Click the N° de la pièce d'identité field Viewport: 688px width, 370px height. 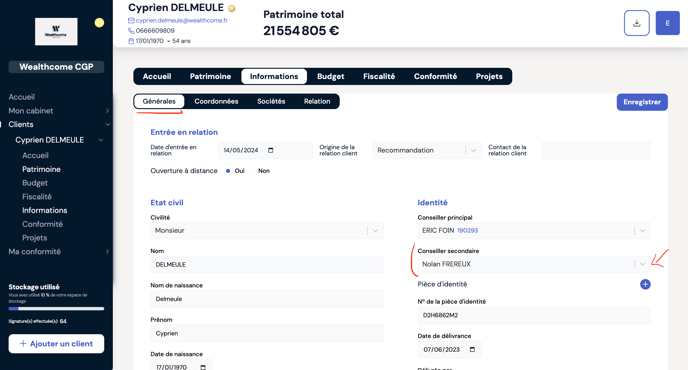coord(534,315)
